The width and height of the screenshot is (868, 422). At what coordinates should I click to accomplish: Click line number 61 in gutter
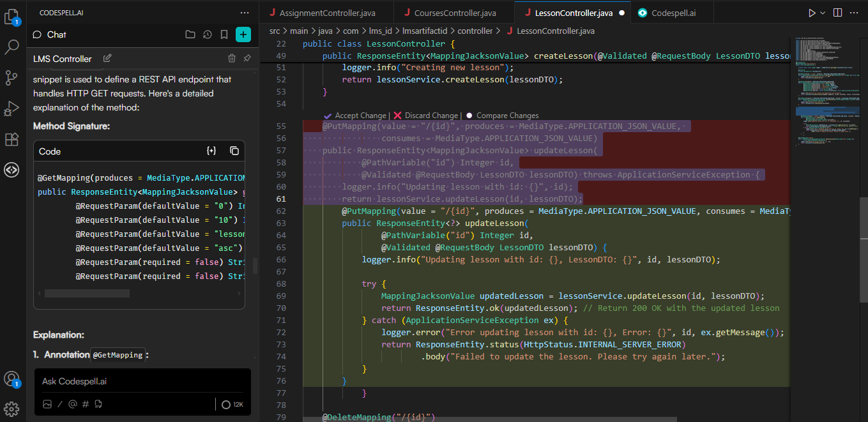[x=281, y=199]
